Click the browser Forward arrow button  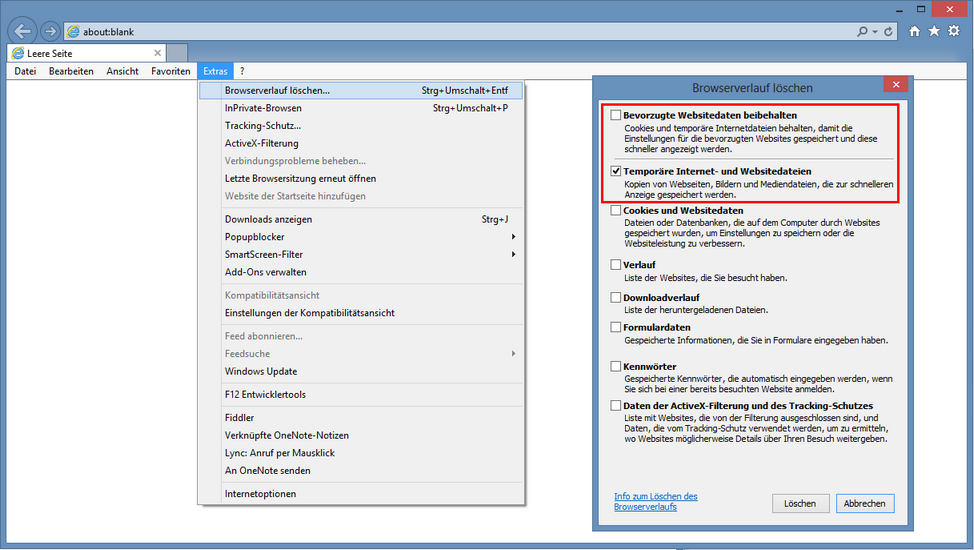pyautogui.click(x=50, y=31)
